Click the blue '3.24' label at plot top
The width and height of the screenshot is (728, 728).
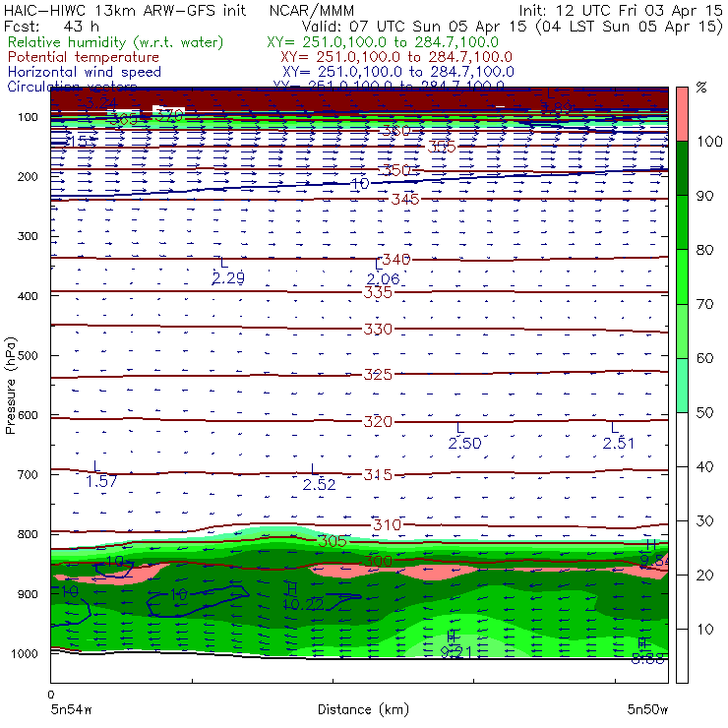pos(100,103)
